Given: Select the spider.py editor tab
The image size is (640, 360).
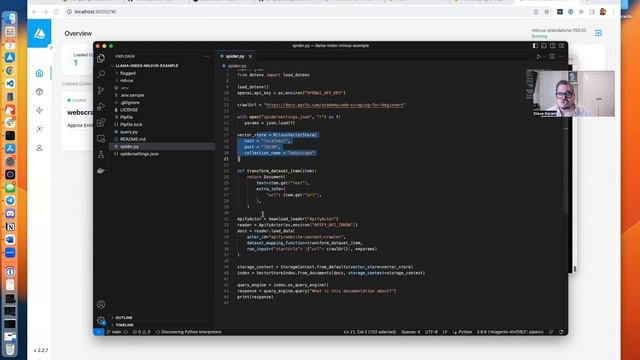Looking at the screenshot, I should pos(235,56).
